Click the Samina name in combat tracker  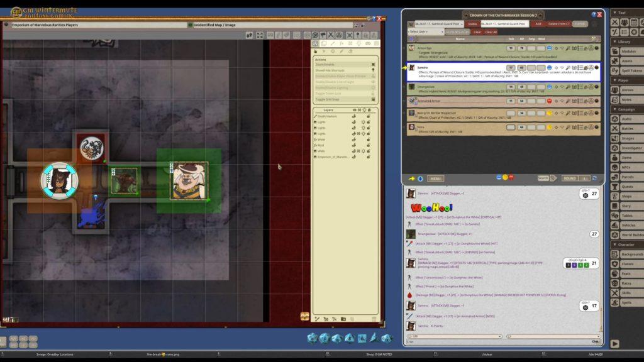422,67
